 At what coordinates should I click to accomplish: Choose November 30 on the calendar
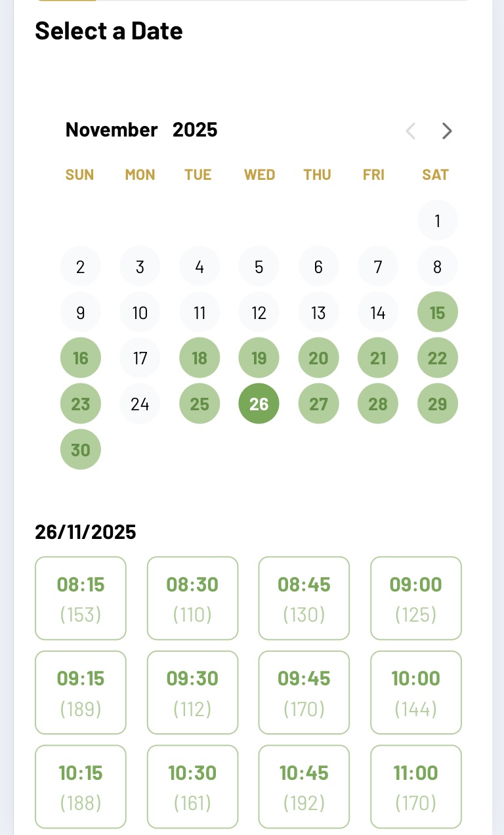81,450
